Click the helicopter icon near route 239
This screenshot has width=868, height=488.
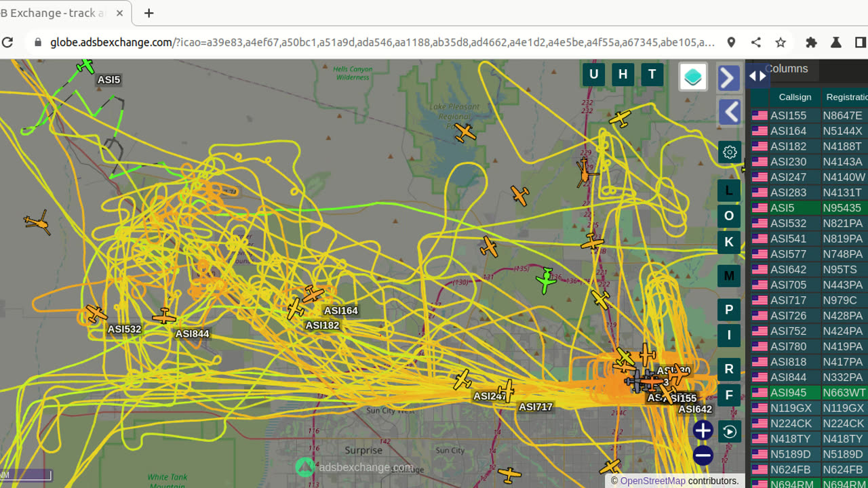click(585, 171)
